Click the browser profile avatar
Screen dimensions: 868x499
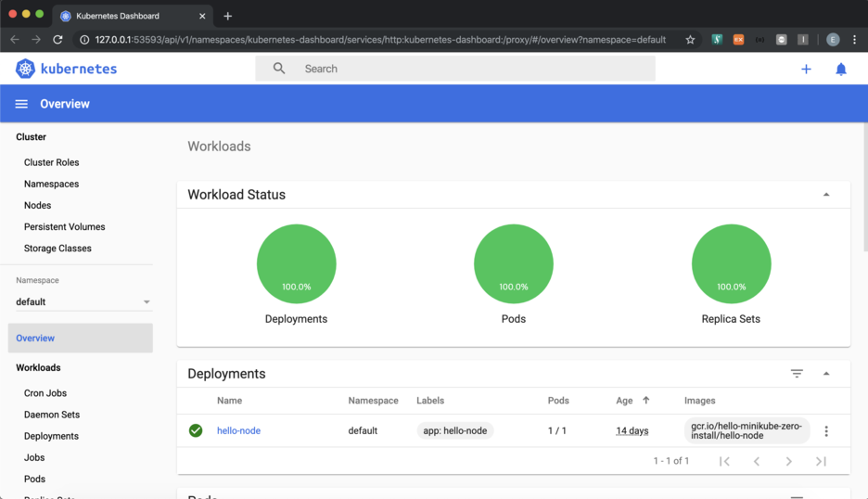tap(833, 39)
